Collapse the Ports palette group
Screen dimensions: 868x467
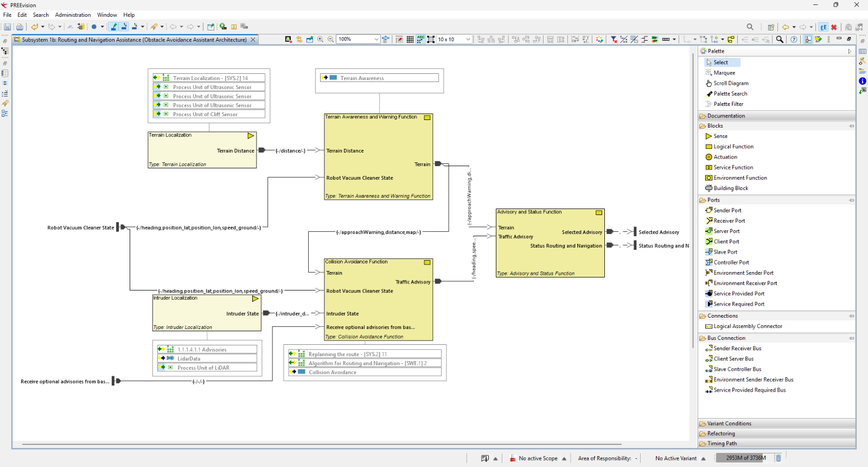tap(851, 200)
